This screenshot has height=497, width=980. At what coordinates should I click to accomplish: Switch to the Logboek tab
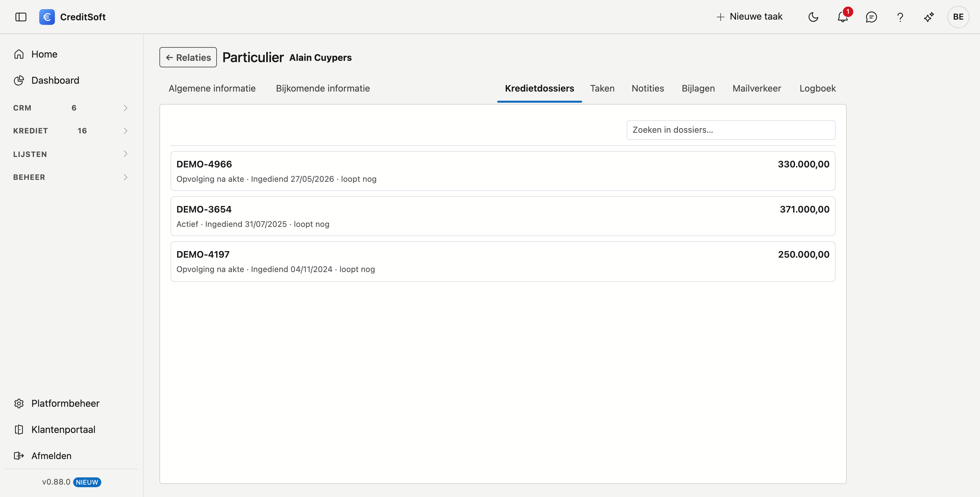coord(818,88)
